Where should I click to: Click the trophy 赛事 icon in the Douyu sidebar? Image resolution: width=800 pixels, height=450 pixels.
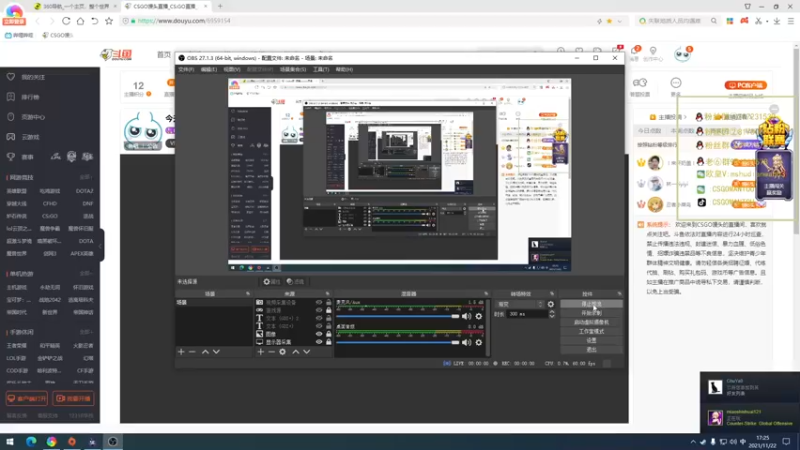point(11,157)
